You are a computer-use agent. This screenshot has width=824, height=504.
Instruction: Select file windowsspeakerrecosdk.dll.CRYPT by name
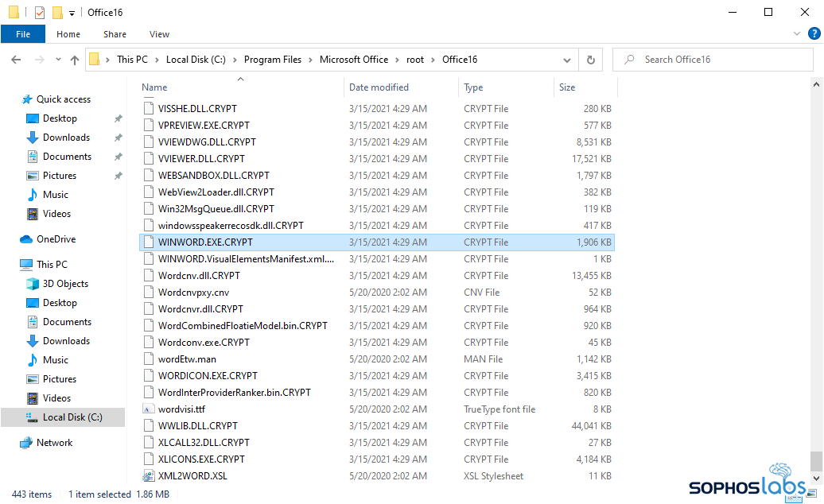click(x=231, y=225)
